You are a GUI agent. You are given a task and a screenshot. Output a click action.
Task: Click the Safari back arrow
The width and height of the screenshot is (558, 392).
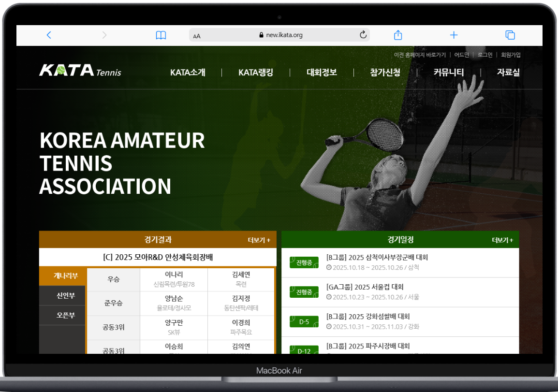tap(49, 35)
